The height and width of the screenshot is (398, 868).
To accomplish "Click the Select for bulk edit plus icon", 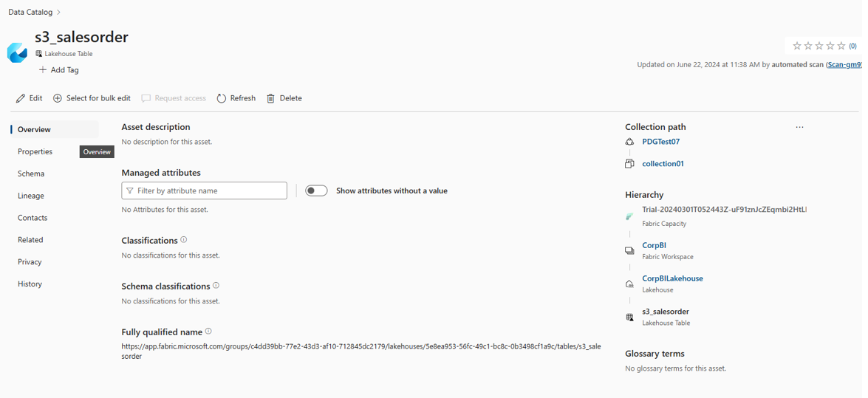I will pyautogui.click(x=58, y=98).
